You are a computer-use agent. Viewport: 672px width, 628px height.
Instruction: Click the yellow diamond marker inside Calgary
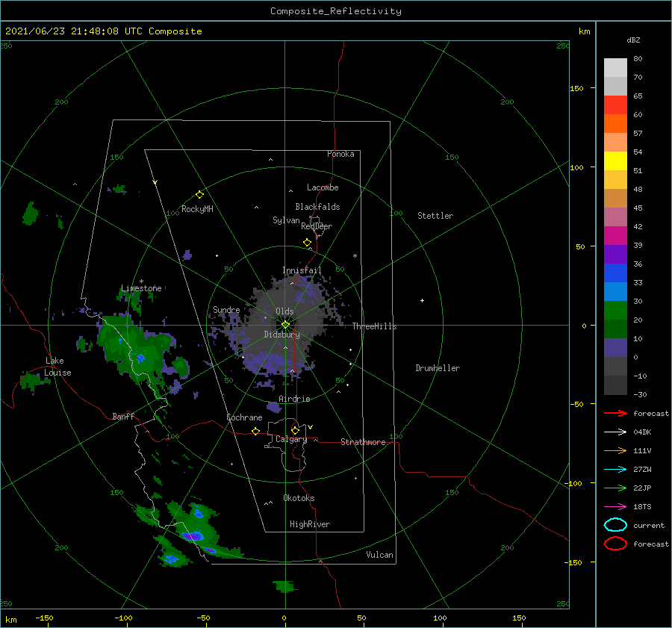coord(295,430)
